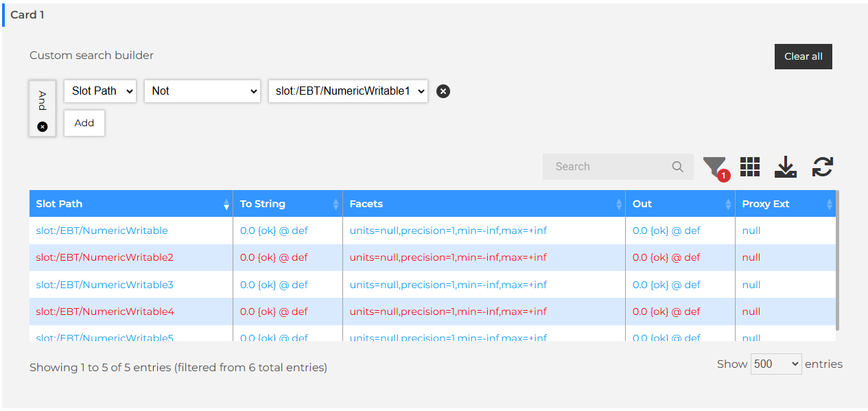Click the table vertical scrollbar

[x=836, y=261]
